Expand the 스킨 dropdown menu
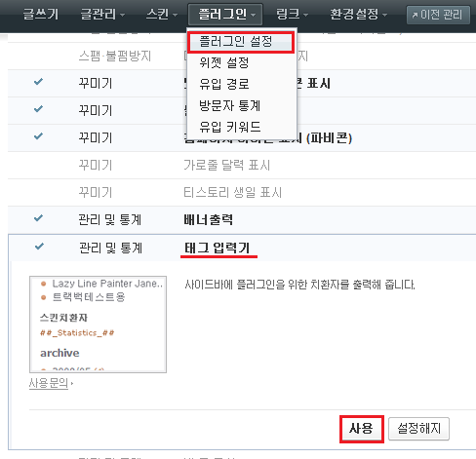 (x=162, y=15)
